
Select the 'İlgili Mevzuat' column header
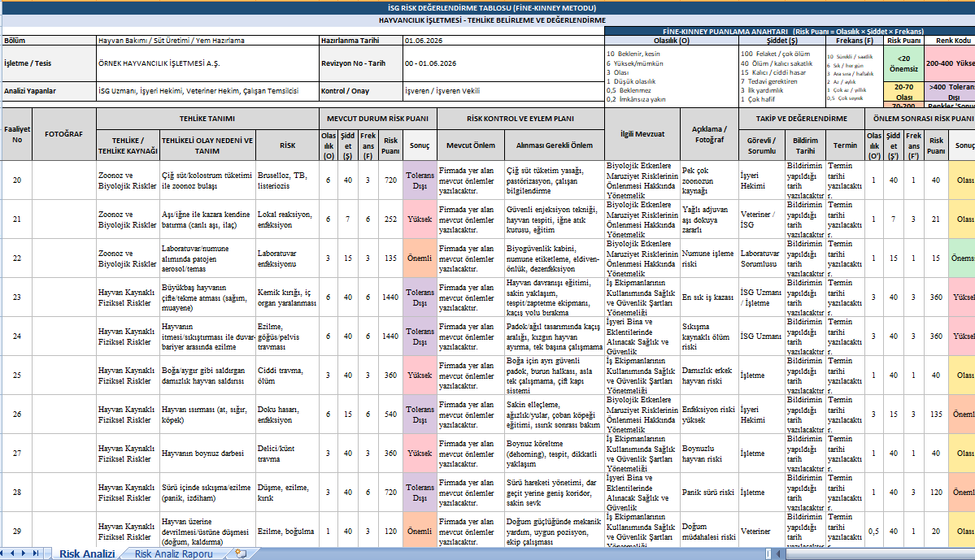point(642,134)
